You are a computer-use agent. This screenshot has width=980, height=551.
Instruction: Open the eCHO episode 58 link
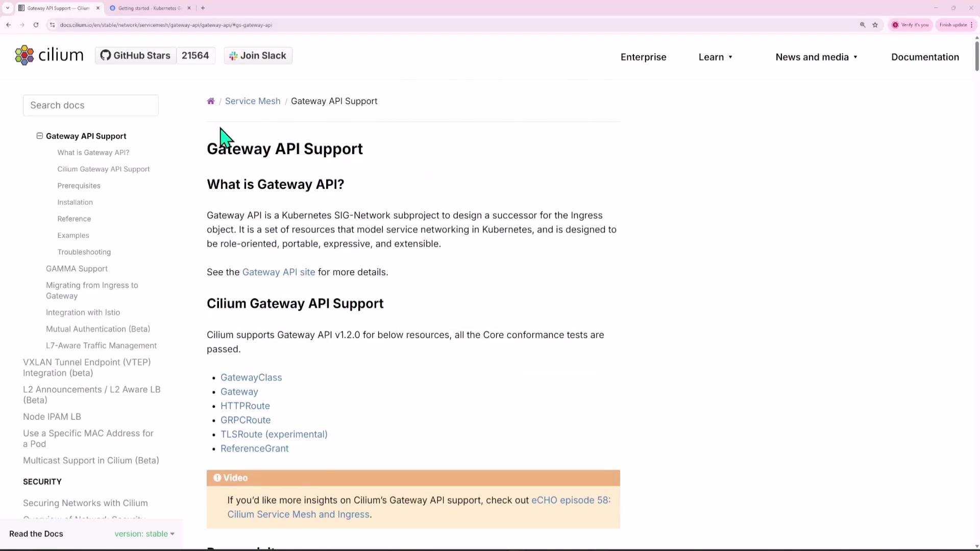[x=571, y=500]
